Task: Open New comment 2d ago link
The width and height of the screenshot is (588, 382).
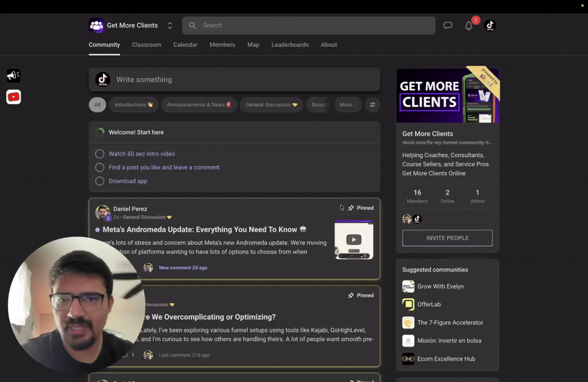Action: 183,268
